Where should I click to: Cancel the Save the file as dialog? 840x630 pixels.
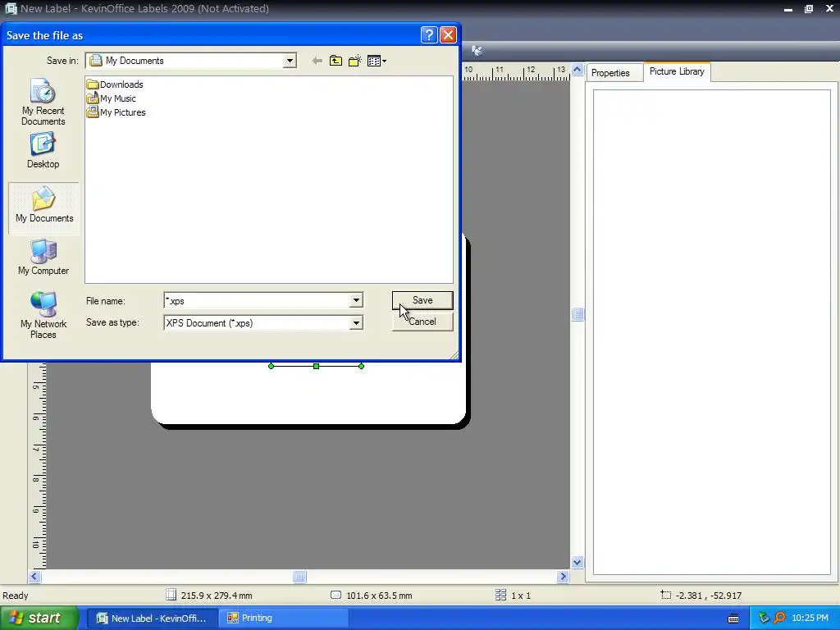pyautogui.click(x=422, y=322)
